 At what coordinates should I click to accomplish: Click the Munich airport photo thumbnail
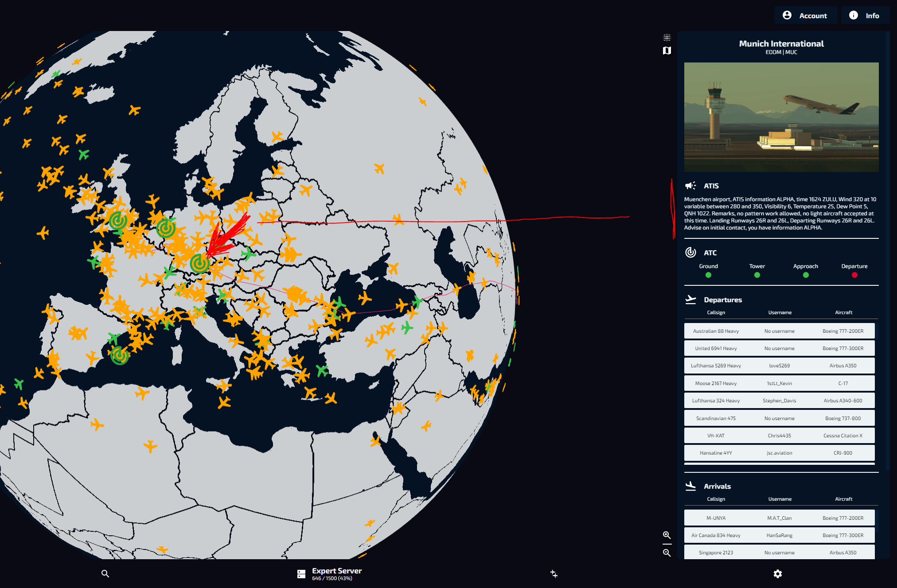coord(781,117)
